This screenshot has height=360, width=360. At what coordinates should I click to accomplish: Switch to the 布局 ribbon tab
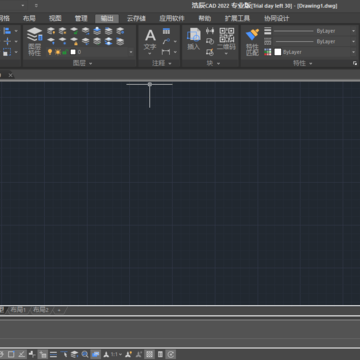[29, 18]
